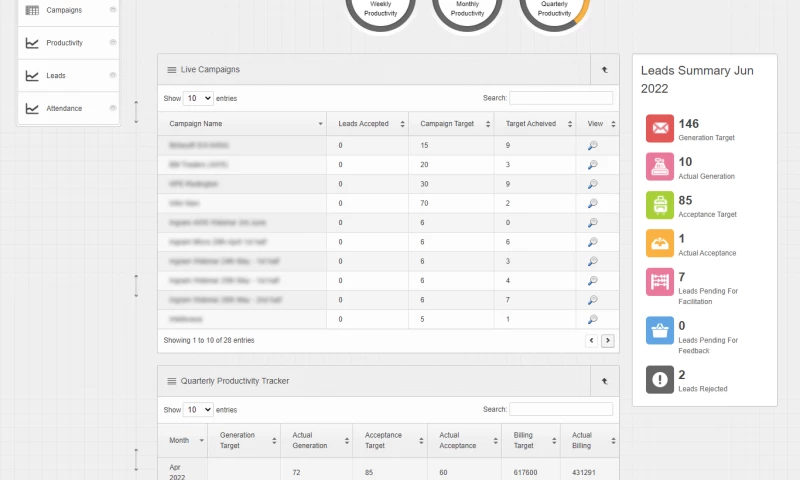Open the Quarterly Tracker show entries dropdown
The image size is (800, 480).
tap(198, 410)
